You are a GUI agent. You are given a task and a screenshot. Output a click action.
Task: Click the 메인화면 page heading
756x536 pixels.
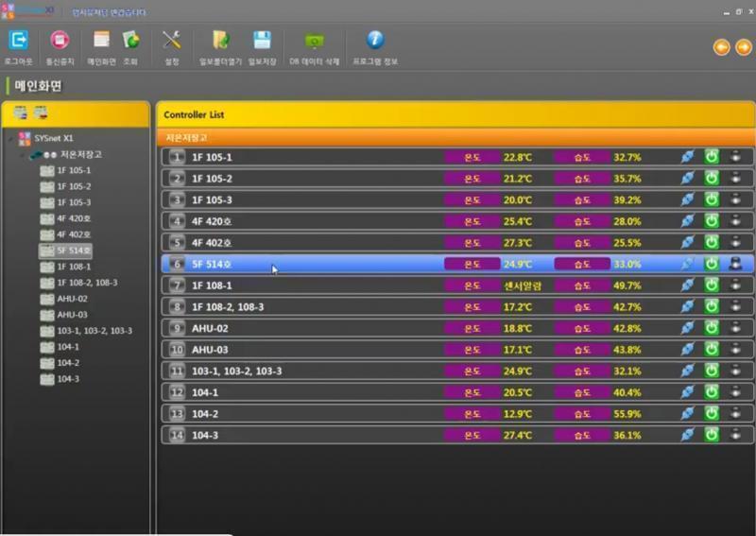(38, 86)
